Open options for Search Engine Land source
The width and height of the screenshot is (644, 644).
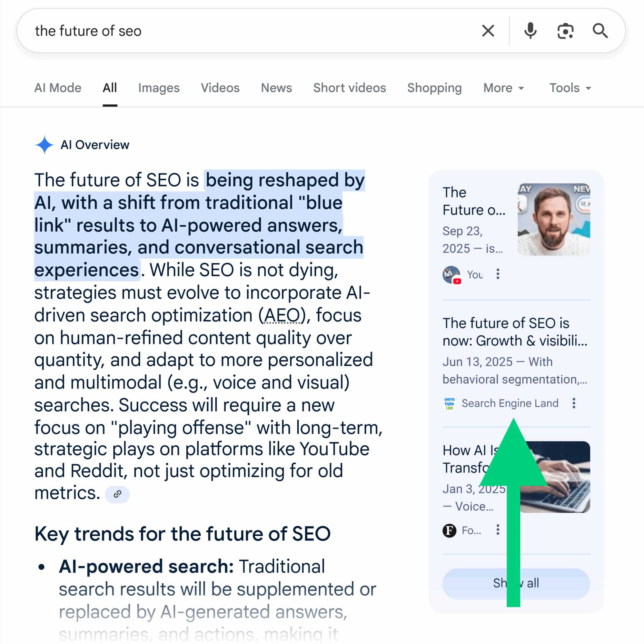pos(574,403)
